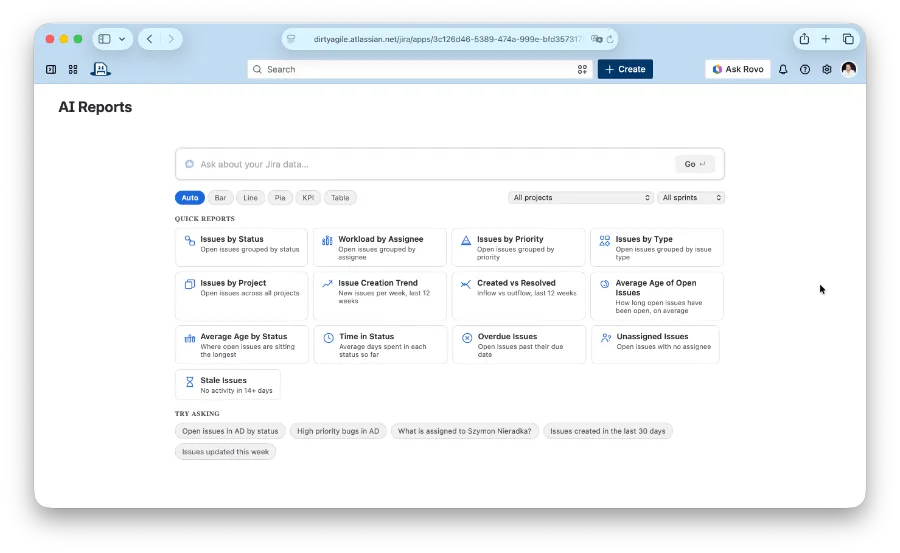Select the Auto chart type pill
Image resolution: width=900 pixels, height=553 pixels.
(x=189, y=198)
